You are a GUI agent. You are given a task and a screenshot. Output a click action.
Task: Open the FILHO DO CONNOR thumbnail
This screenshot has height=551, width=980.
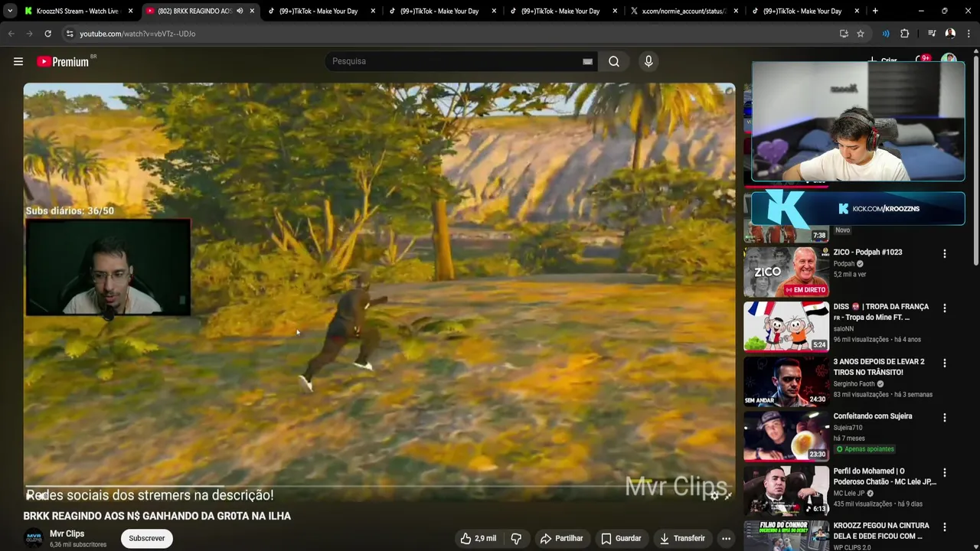(786, 536)
